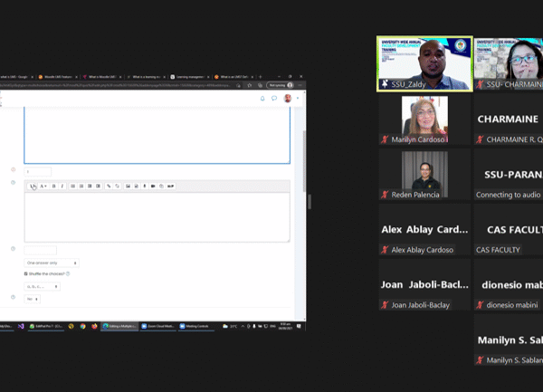543x392 pixels.
Task: Click inside the large question text area
Action: (157, 135)
